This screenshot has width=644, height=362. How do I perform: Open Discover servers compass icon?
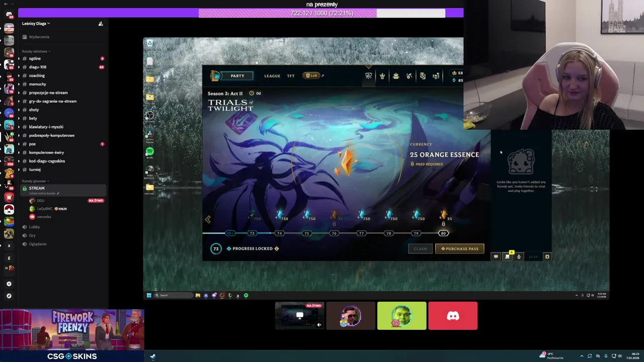[9, 296]
